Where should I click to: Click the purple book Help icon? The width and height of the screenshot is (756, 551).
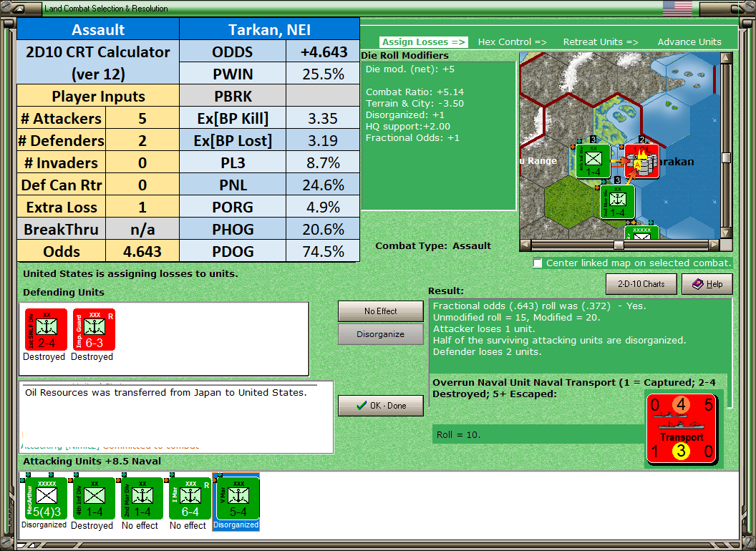(x=698, y=284)
